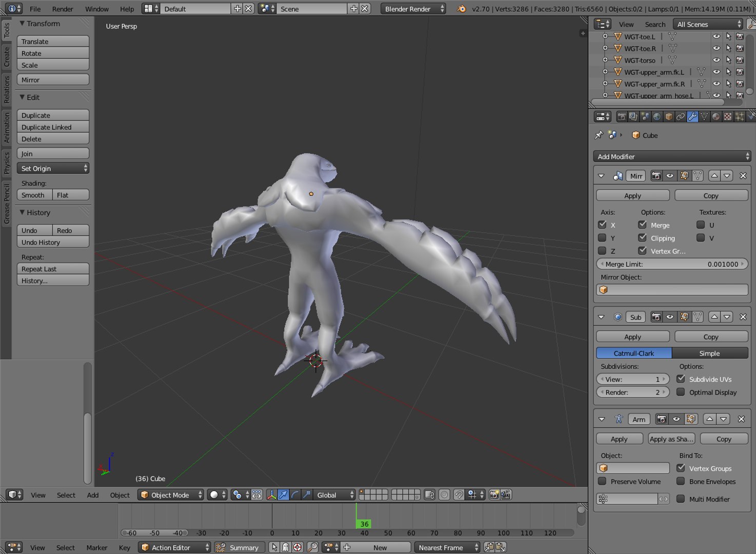Open the Render properties tab camera icon
The image size is (756, 554).
(622, 117)
